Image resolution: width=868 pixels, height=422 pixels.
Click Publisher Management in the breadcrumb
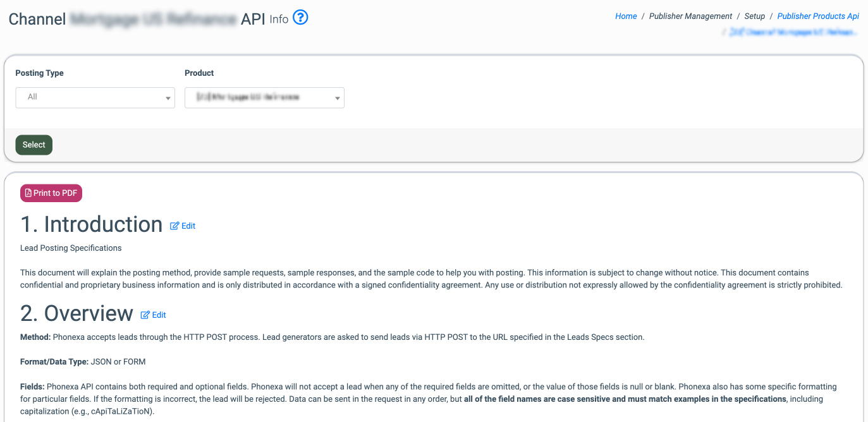click(x=690, y=16)
